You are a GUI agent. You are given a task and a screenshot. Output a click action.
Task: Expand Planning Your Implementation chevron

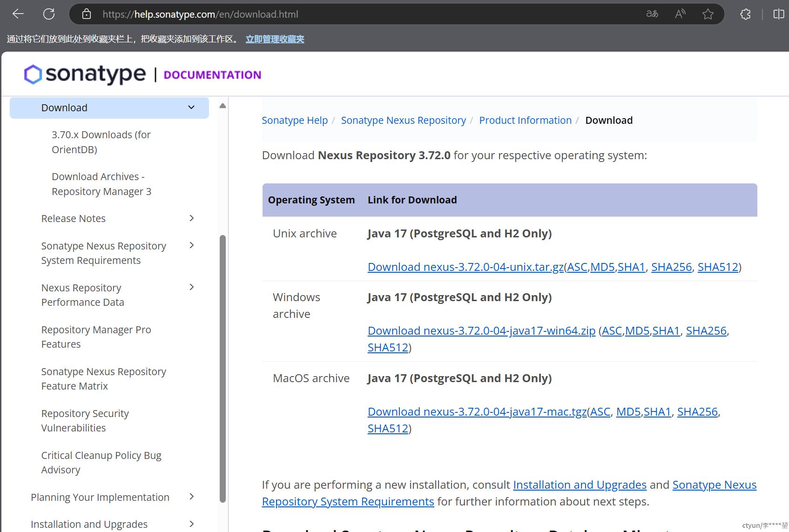pos(191,497)
